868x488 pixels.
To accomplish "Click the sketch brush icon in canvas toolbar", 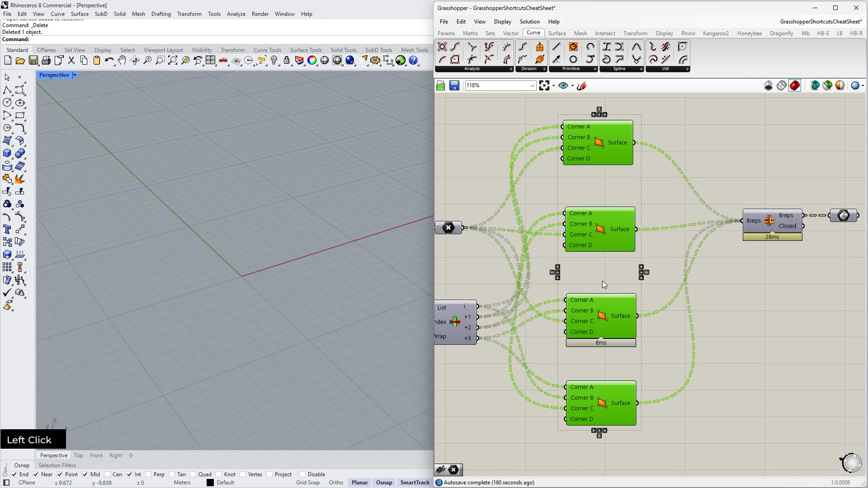I will [582, 86].
